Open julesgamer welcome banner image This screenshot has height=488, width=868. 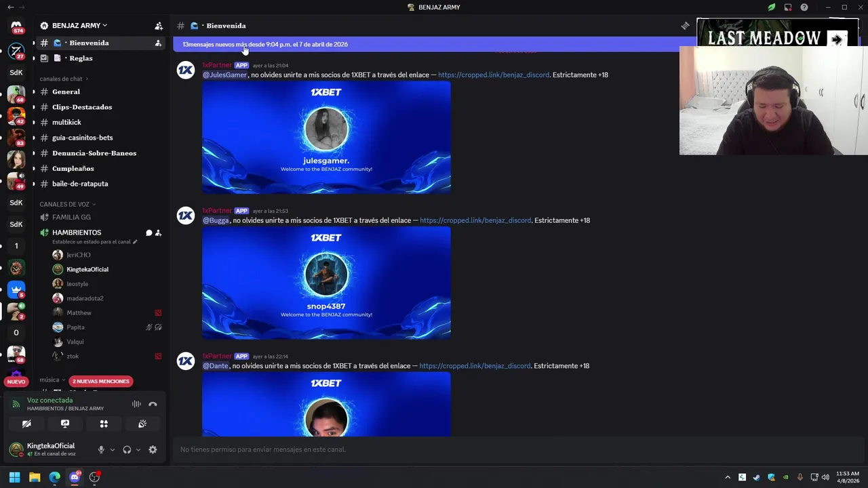[x=326, y=137]
